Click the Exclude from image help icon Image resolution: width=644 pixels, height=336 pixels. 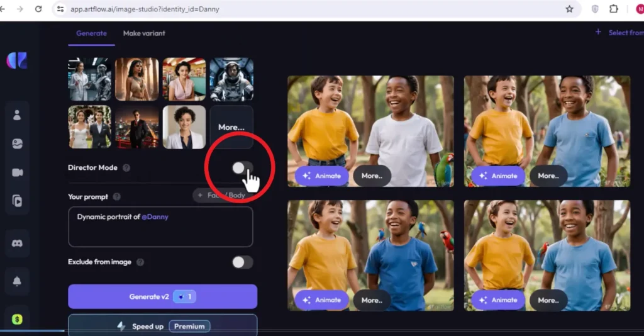pos(140,262)
